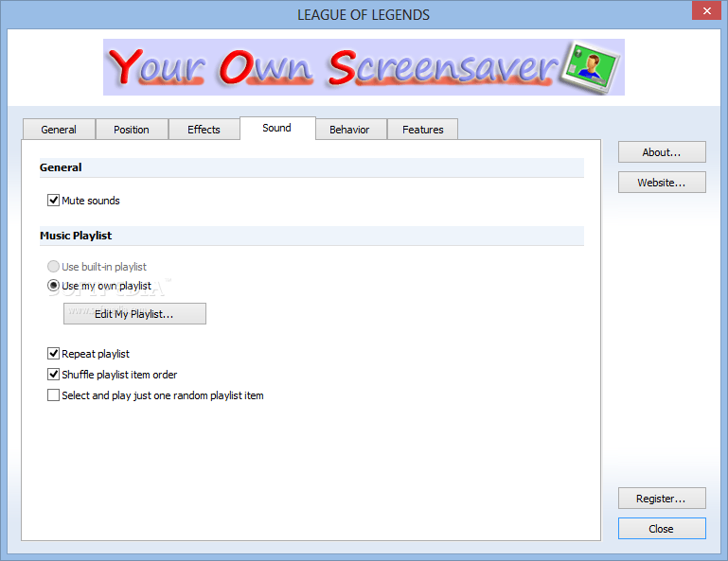The image size is (728, 561).
Task: Close the window with the red X
Action: (706, 10)
